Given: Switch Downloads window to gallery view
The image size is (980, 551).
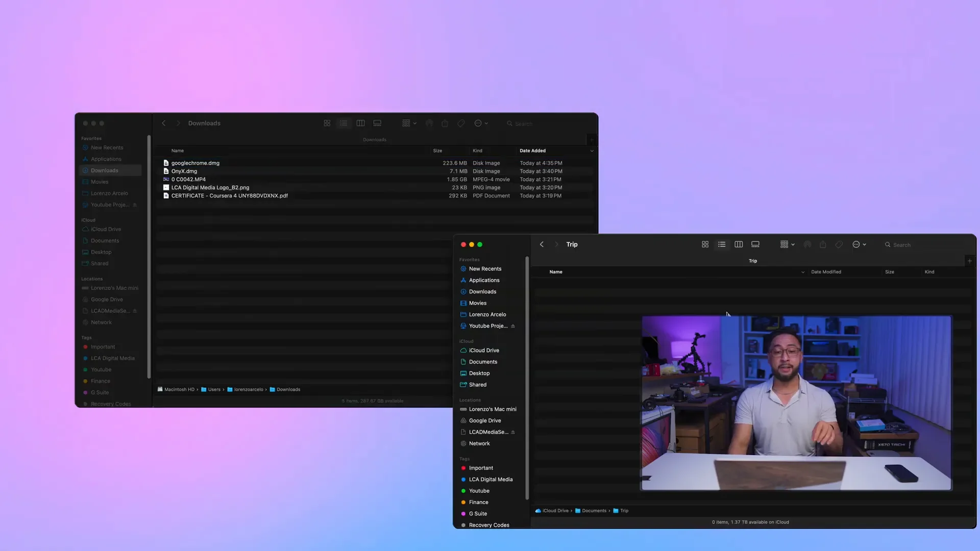Looking at the screenshot, I should click(377, 123).
